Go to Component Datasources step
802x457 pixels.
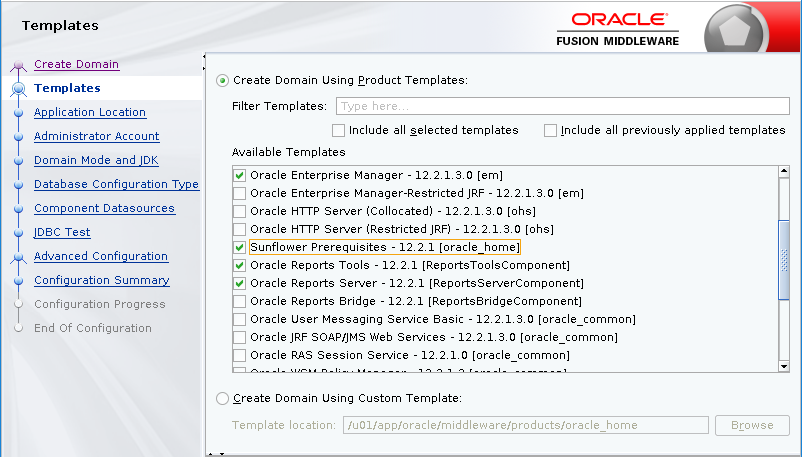[104, 209]
